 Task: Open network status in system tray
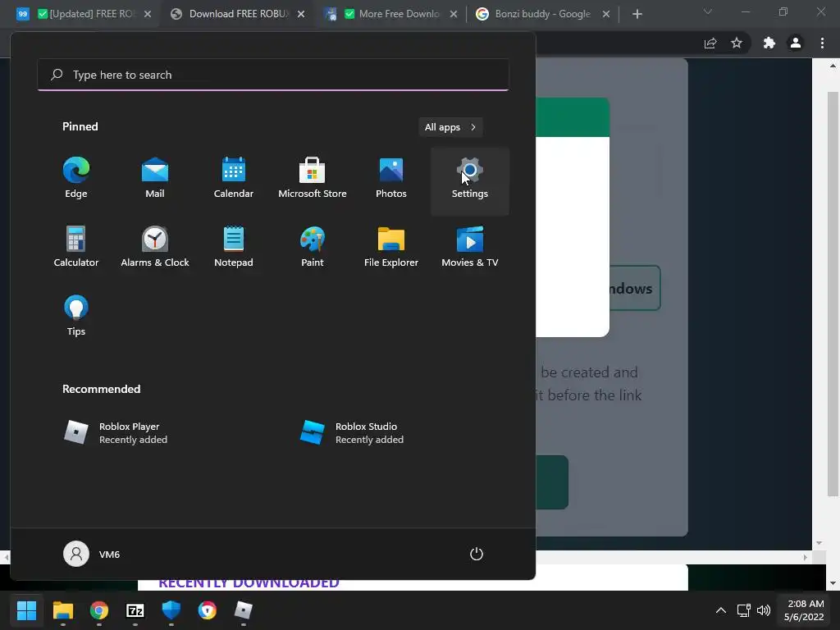(x=743, y=610)
